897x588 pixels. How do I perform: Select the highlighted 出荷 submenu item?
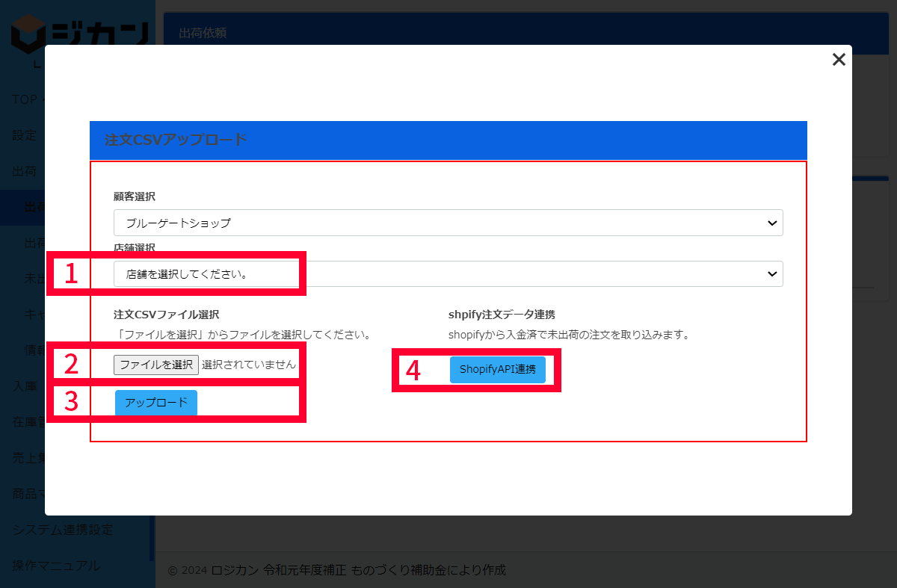coord(34,207)
